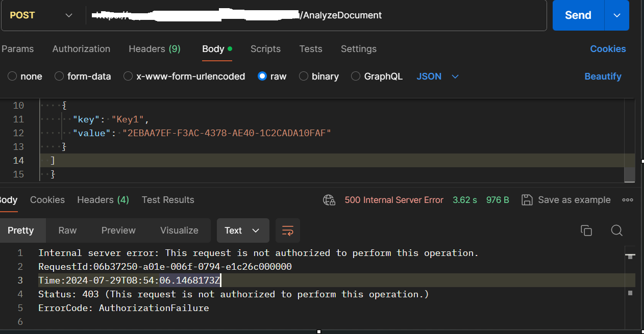
Task: Click the Status: 403 response line
Action: pyautogui.click(x=234, y=294)
